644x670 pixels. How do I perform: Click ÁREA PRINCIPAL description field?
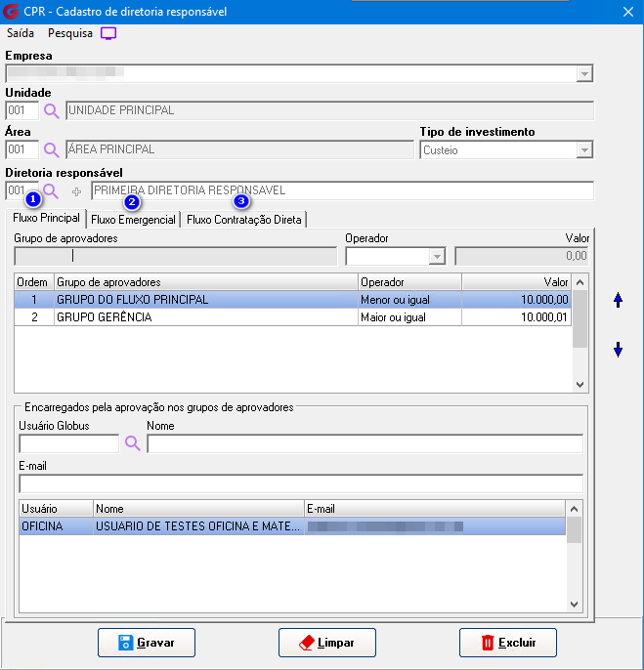coord(239,149)
